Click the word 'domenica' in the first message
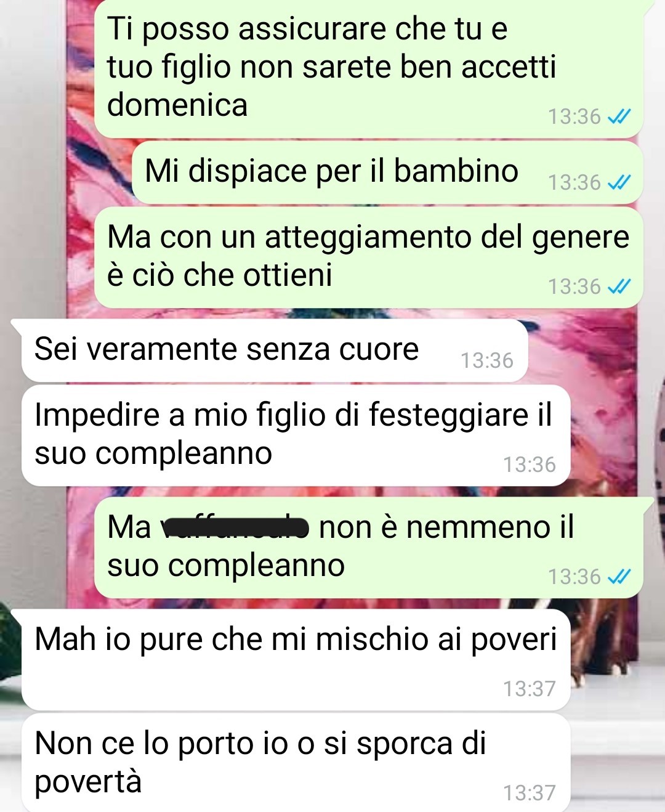The height and width of the screenshot is (812, 665). tap(177, 105)
